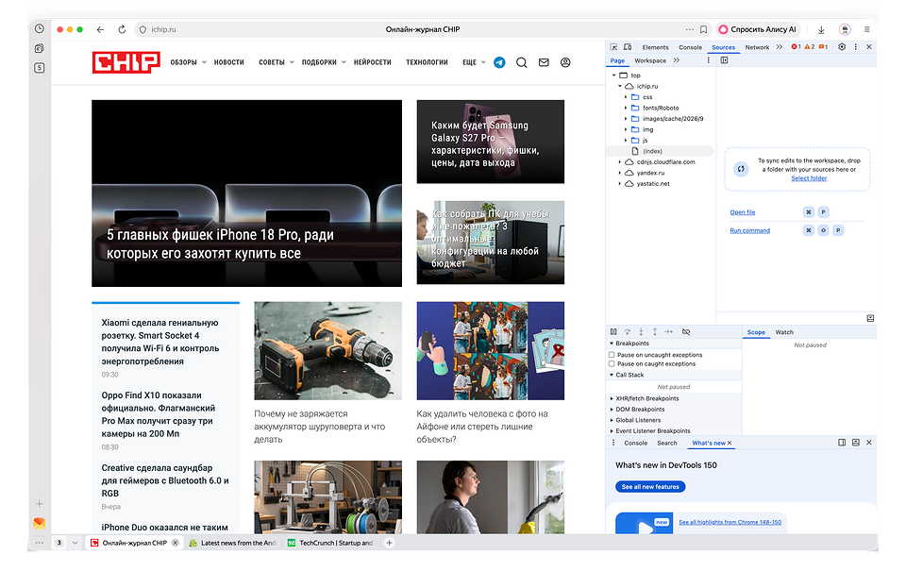Collapse the ichip.ru tree node
Image resolution: width=906 pixels, height=588 pixels.
(x=620, y=86)
